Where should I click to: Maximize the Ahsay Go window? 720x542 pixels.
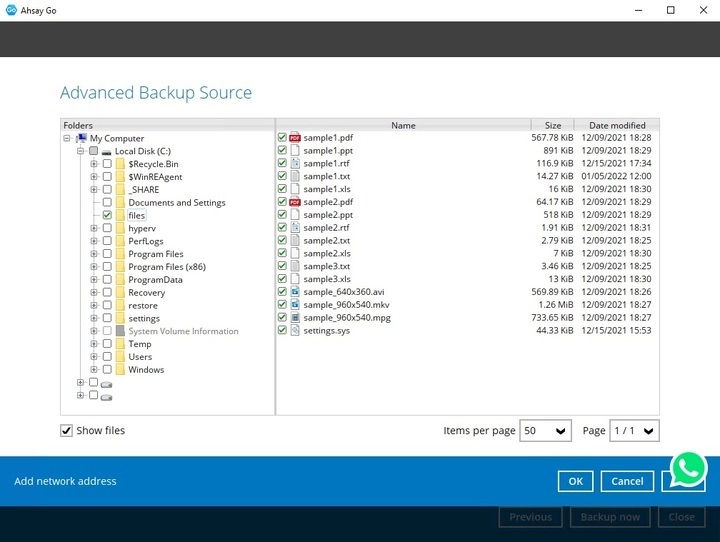click(x=670, y=10)
